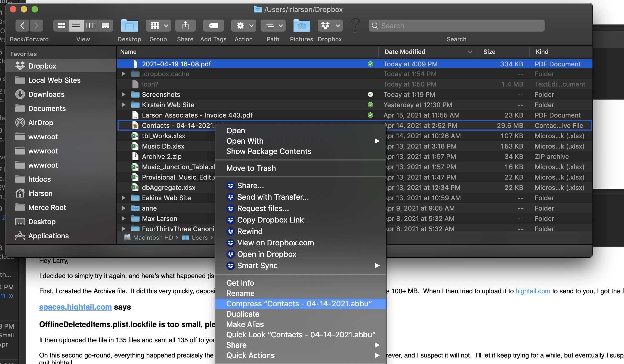
Task: Open the Open With submenu
Action: click(301, 141)
